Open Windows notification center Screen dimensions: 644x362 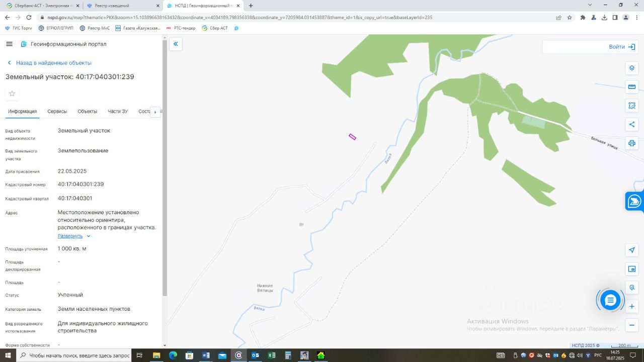pyautogui.click(x=637, y=355)
